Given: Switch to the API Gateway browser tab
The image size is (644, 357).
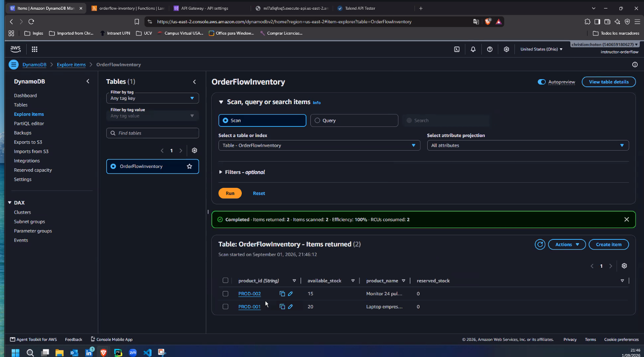Looking at the screenshot, I should 205,8.
